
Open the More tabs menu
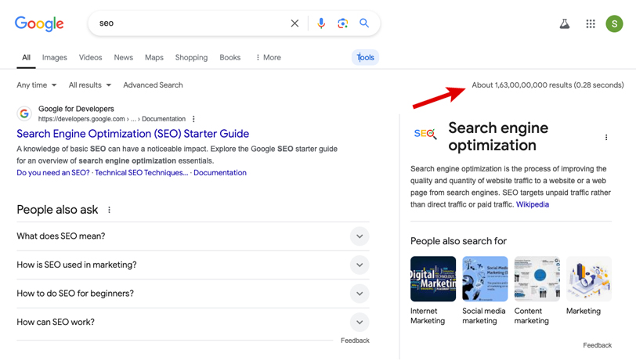point(268,58)
